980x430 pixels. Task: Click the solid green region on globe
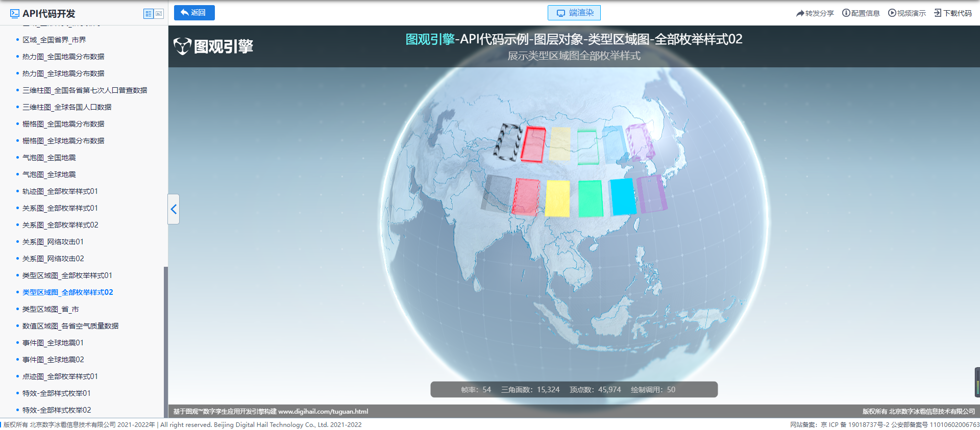591,198
